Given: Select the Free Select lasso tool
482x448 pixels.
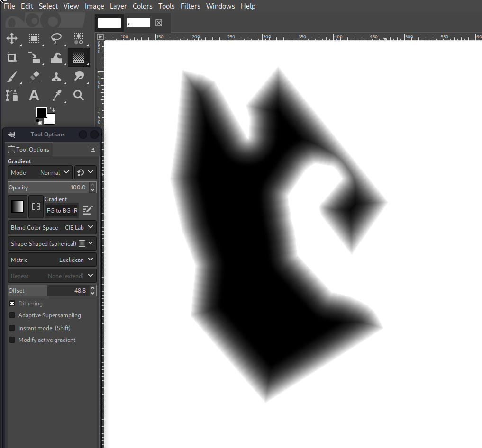Looking at the screenshot, I should 56,39.
